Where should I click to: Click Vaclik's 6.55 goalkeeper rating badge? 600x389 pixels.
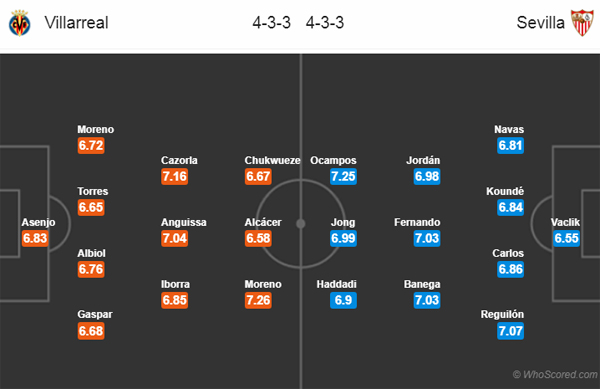point(567,238)
